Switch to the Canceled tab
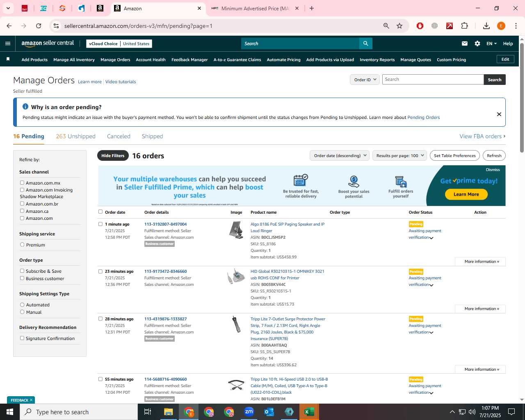Image resolution: width=525 pixels, height=420 pixels. [119, 136]
